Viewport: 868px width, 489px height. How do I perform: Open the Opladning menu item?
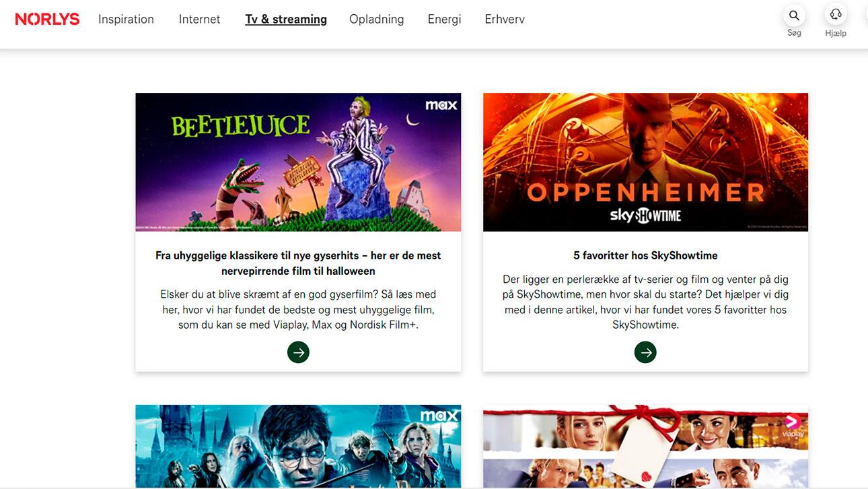[376, 19]
